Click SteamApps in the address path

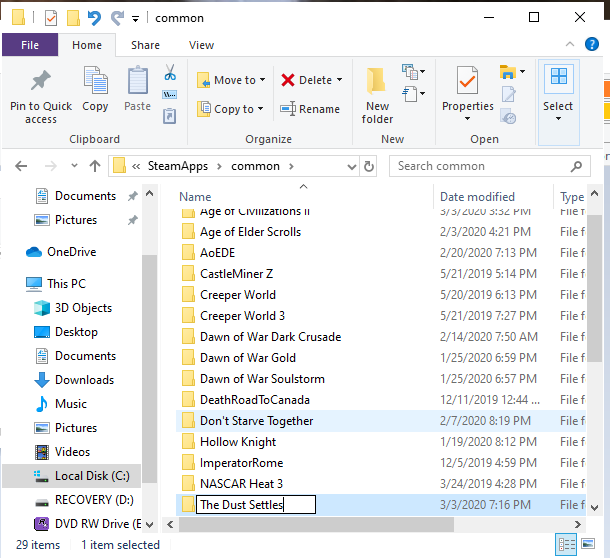click(x=178, y=166)
